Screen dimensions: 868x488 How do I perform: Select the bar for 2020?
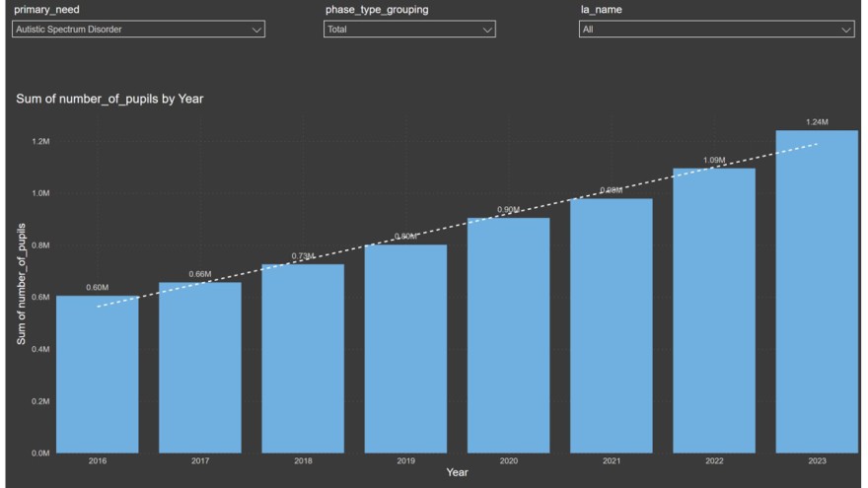click(508, 335)
